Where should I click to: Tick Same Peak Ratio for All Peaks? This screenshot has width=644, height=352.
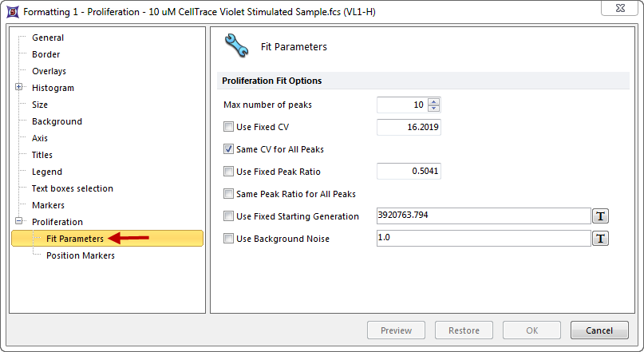click(229, 194)
